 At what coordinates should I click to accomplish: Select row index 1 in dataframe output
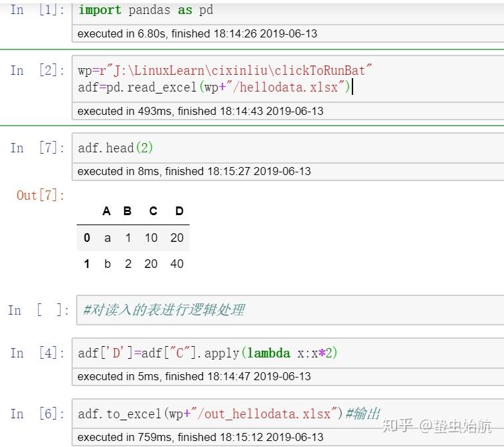[87, 264]
